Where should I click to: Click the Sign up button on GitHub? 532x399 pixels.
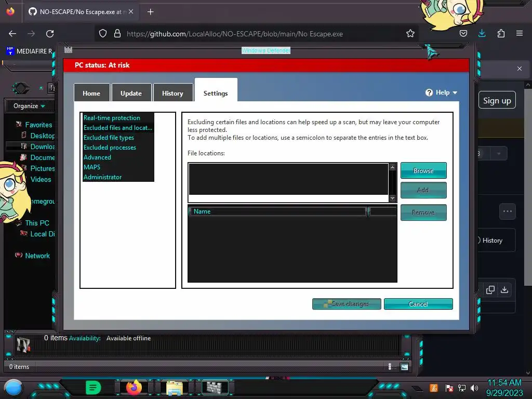tap(497, 100)
